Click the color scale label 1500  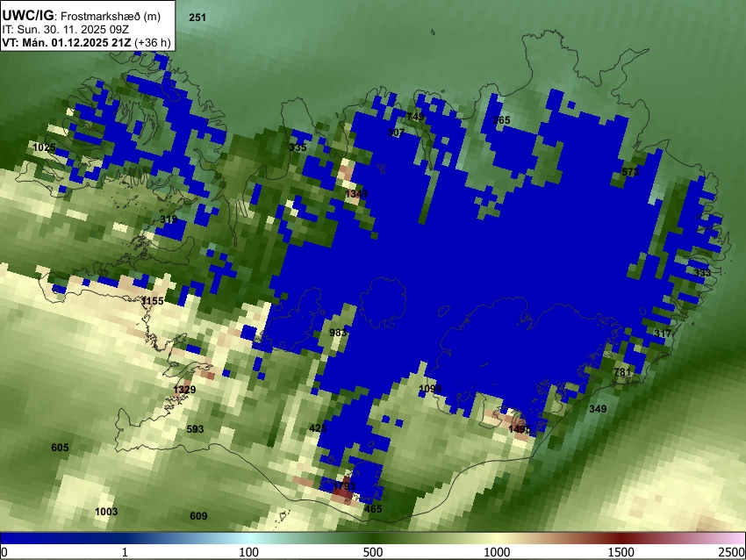coord(620,552)
